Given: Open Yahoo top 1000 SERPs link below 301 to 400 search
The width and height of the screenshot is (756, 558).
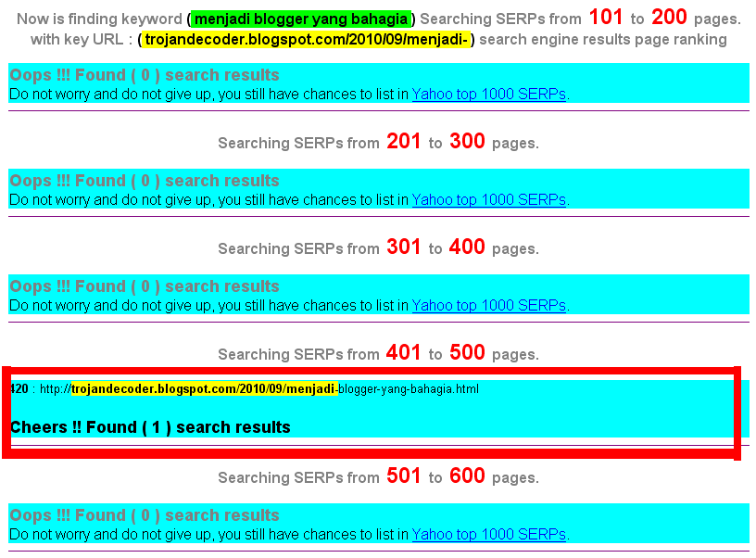Looking at the screenshot, I should tap(488, 305).
